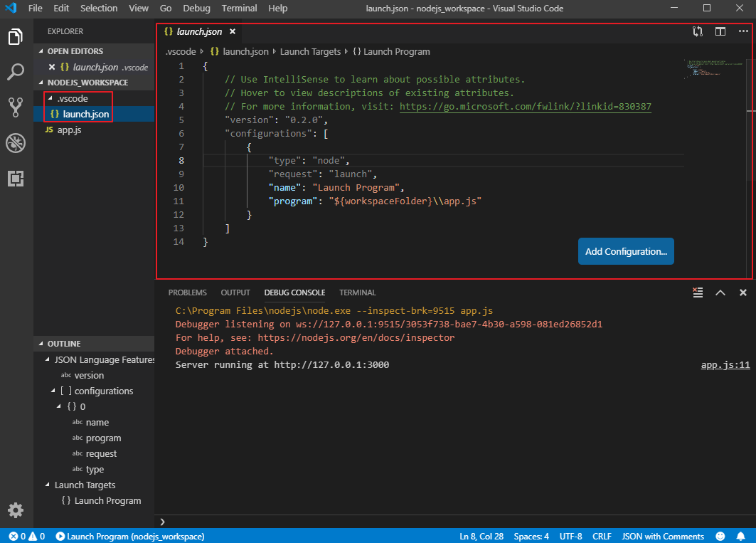756x543 pixels.
Task: Switch to the Problems panel tab
Action: coord(188,292)
